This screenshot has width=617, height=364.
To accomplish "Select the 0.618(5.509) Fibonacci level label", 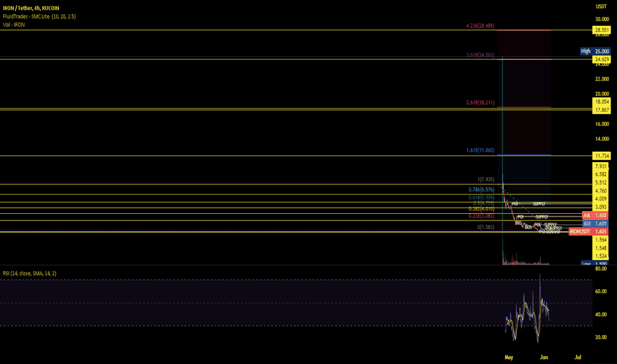I will point(481,197).
